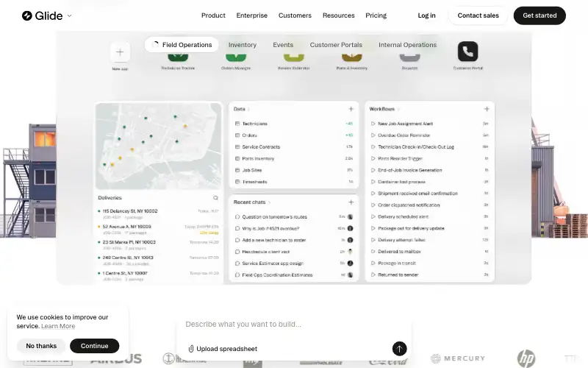The image size is (588, 368).
Task: Open the Customers menu
Action: (x=295, y=15)
